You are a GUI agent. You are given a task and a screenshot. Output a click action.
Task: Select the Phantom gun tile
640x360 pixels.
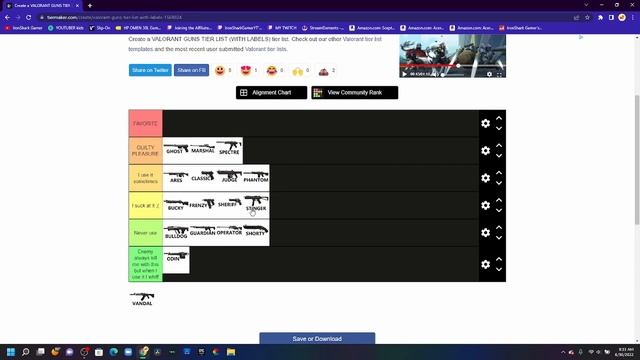point(256,178)
